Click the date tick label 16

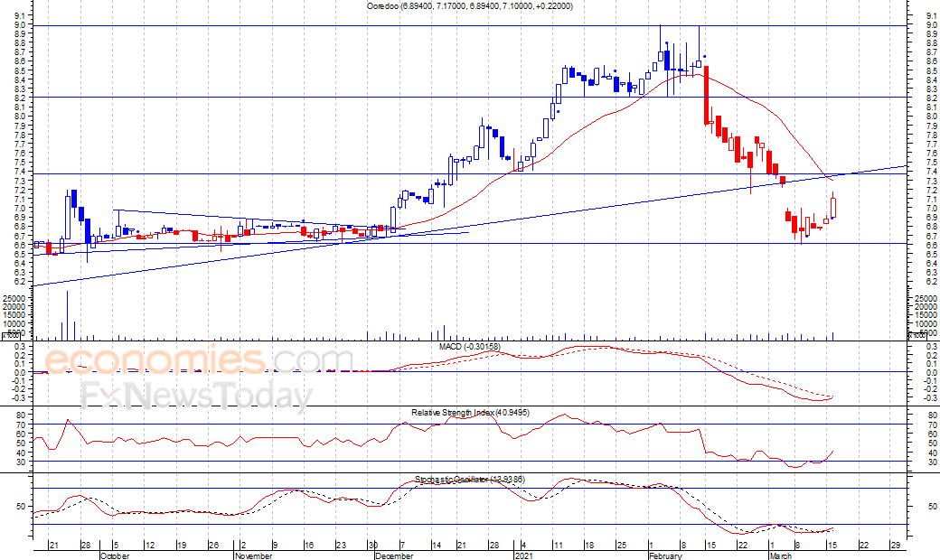coord(309,545)
